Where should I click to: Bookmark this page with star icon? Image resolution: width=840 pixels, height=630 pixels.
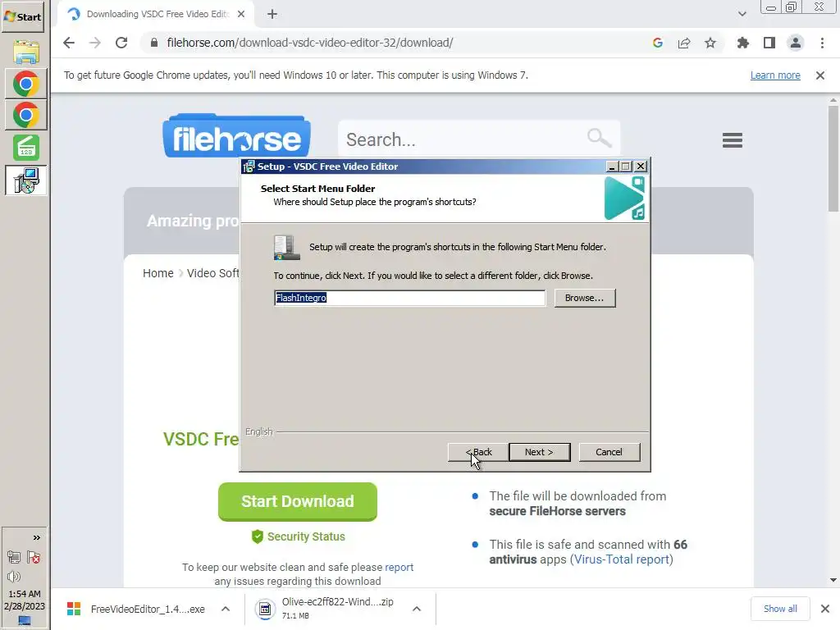(710, 43)
